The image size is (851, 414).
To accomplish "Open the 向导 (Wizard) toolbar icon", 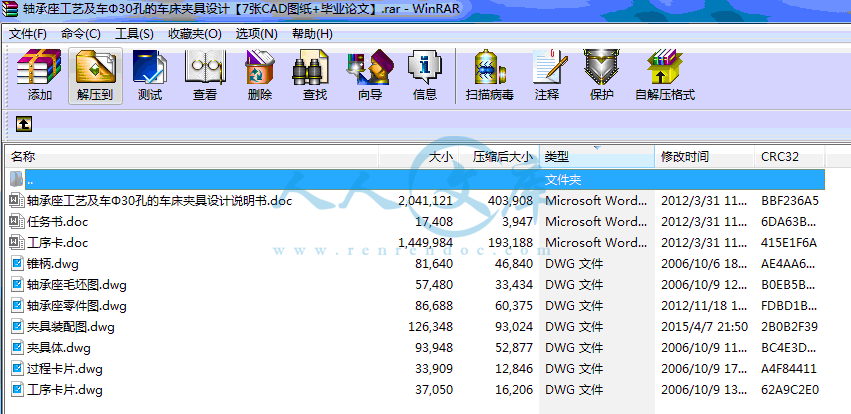I will coord(370,67).
